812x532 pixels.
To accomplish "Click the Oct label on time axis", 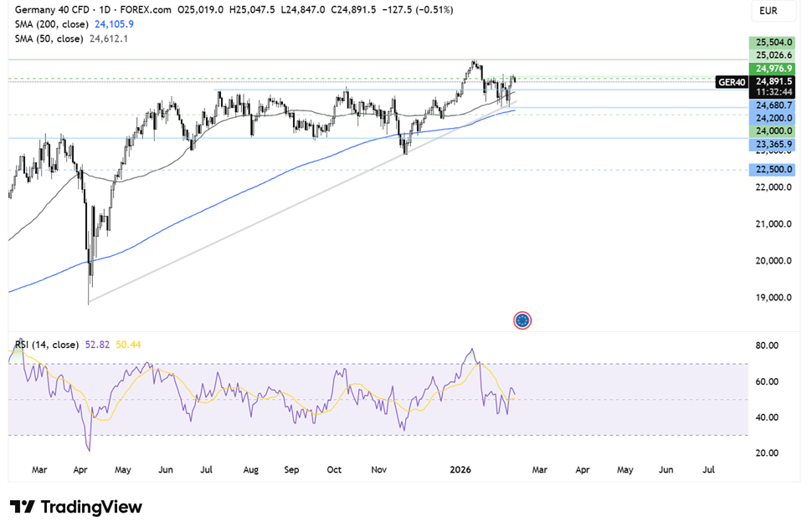I will [x=334, y=470].
